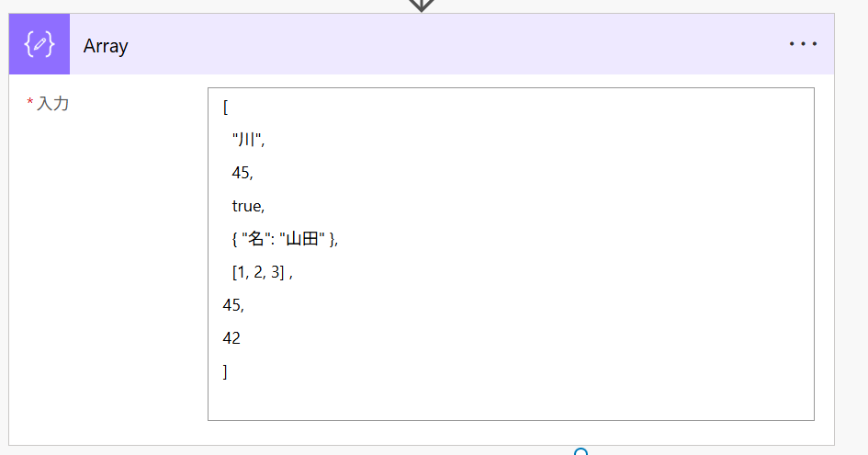
Task: Place cursor on the "川" line
Action: click(x=248, y=141)
